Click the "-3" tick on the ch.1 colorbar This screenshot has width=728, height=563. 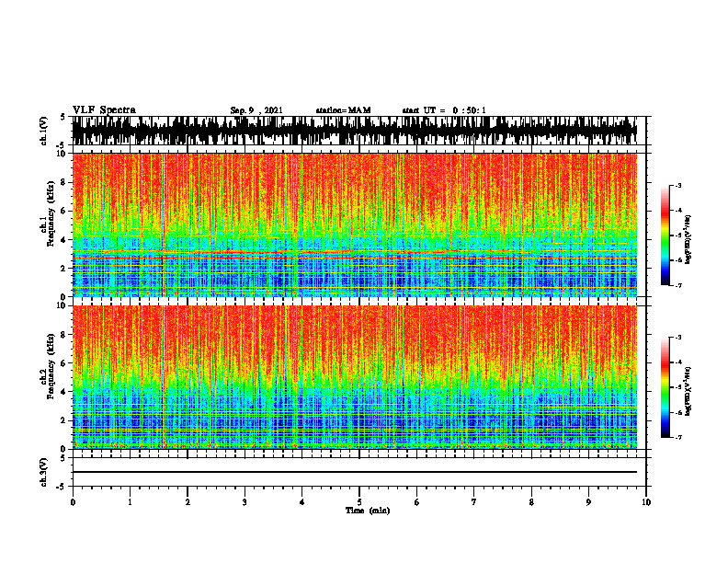click(x=678, y=185)
